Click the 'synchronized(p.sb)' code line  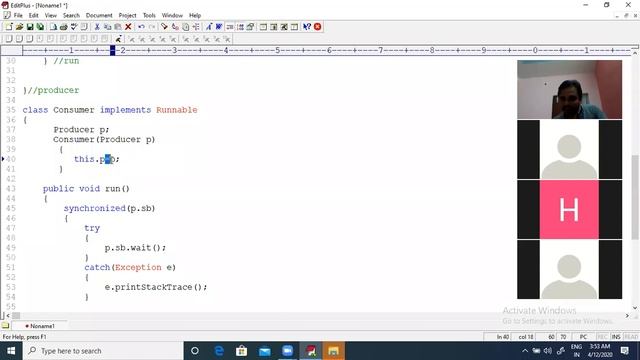click(x=109, y=209)
